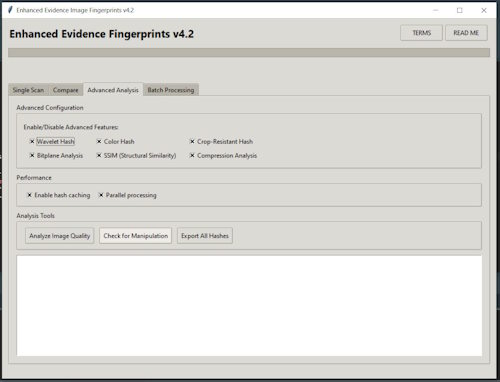Click the 'Enhanced Evidence Fingerprints v4.2' heading
Image resolution: width=500 pixels, height=382 pixels.
coord(101,34)
